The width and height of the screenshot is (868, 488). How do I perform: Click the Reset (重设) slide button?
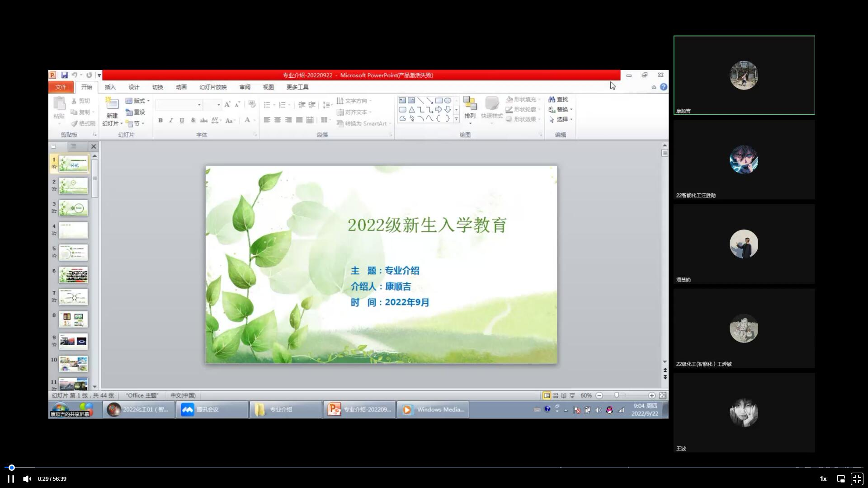(136, 112)
